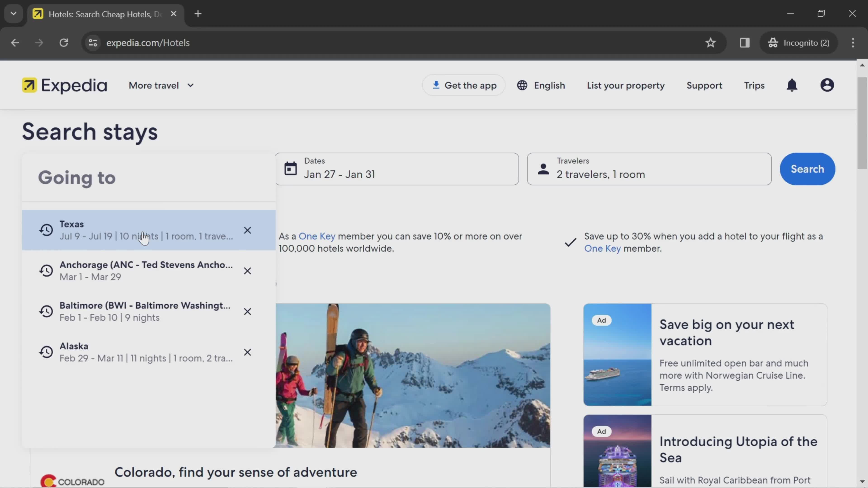Click the One Key hotel-flight bundle link

pos(602,249)
